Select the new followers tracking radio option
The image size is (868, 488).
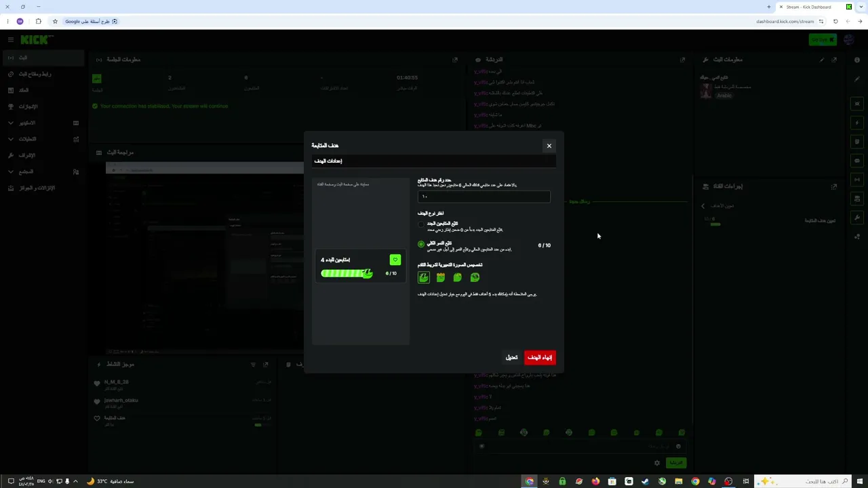[x=421, y=224]
